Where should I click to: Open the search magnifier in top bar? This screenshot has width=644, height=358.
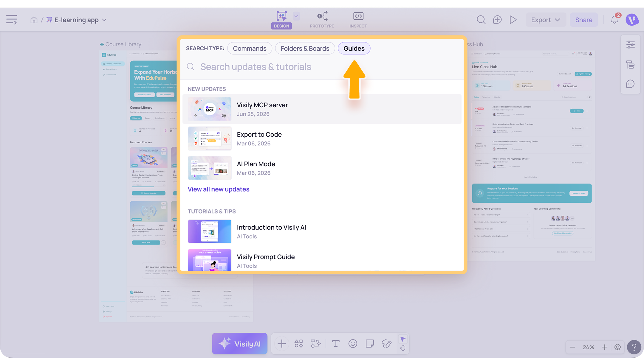point(481,20)
